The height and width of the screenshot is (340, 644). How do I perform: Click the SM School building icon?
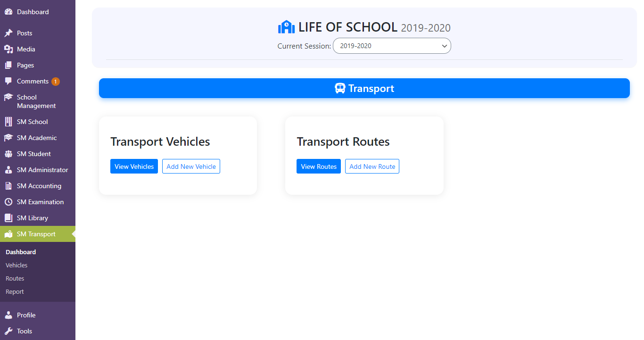(x=8, y=122)
